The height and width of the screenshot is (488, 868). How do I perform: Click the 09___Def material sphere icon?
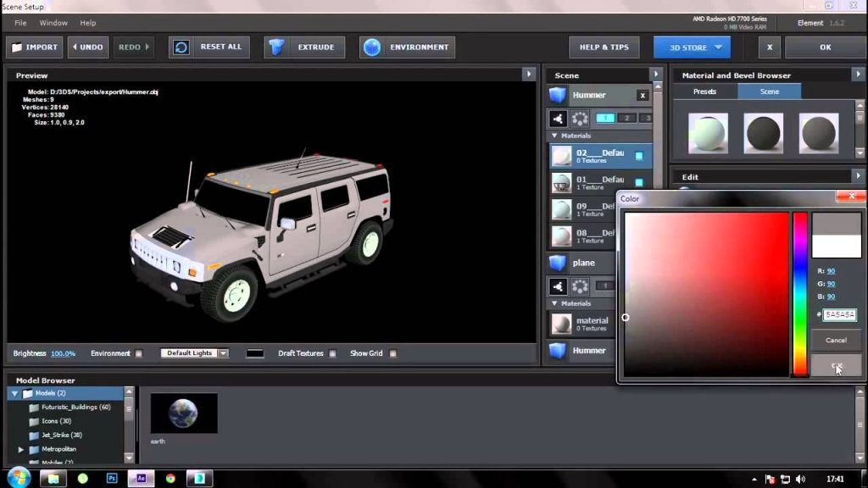pyautogui.click(x=561, y=210)
